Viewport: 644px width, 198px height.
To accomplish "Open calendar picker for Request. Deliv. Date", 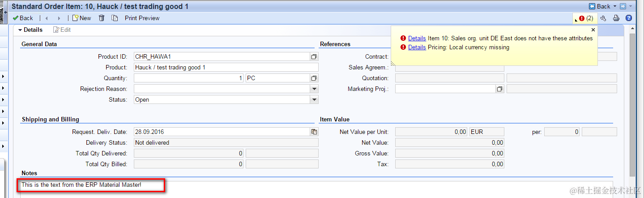I will [314, 132].
